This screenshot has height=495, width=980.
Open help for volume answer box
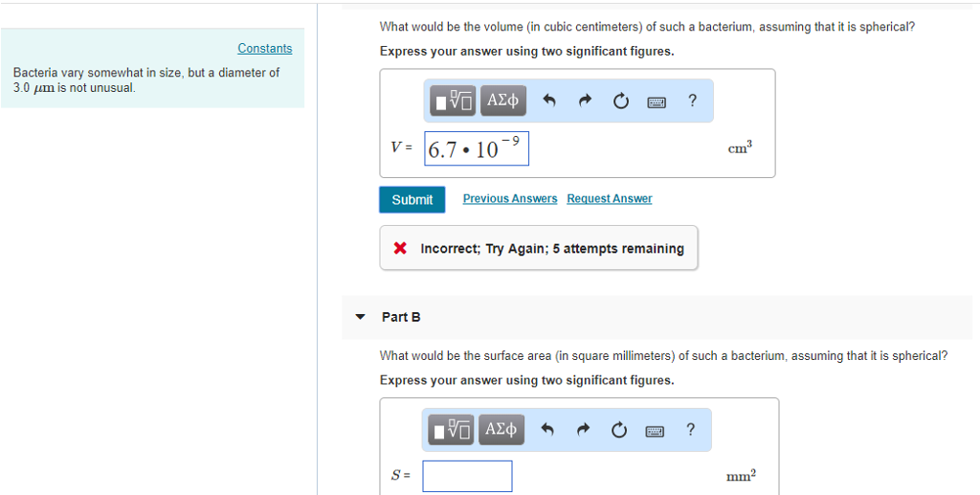(692, 101)
